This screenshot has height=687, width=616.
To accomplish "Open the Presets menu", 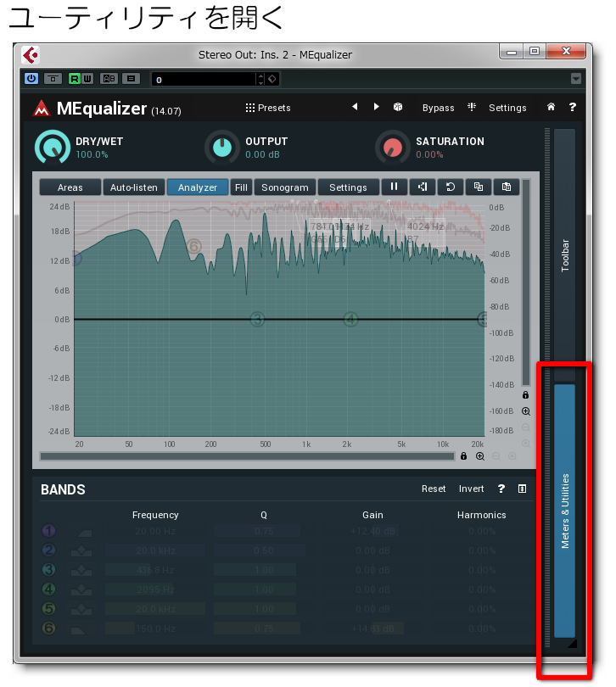I will pyautogui.click(x=268, y=108).
